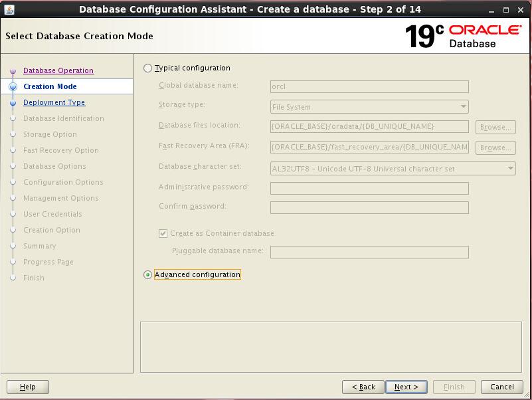Open Help for this wizard
Image resolution: width=532 pixels, height=400 pixels.
[28, 387]
